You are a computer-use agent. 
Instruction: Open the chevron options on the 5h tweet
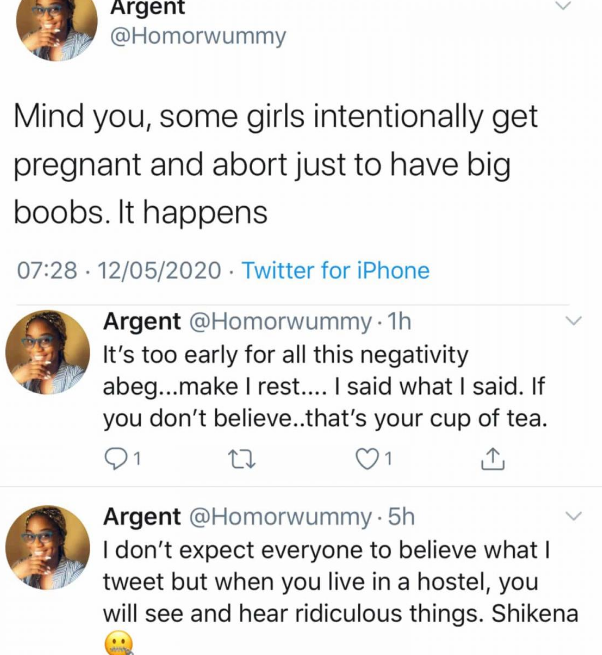pos(575,517)
